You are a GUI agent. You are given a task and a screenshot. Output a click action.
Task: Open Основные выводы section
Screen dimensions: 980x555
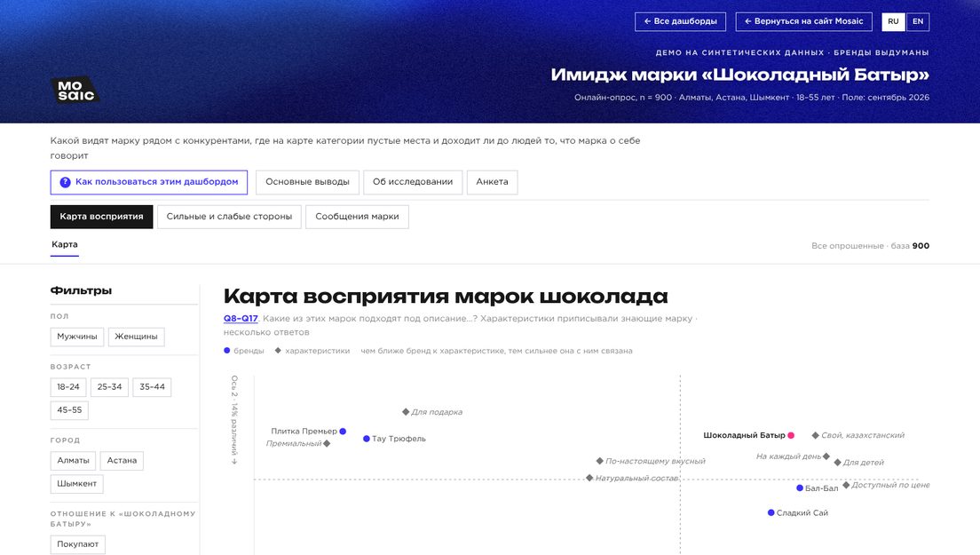click(x=307, y=183)
